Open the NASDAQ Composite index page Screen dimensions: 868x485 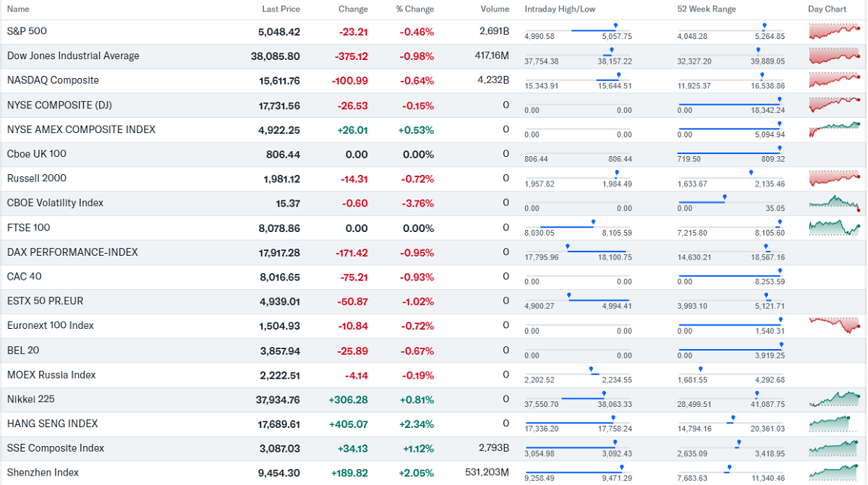click(53, 80)
